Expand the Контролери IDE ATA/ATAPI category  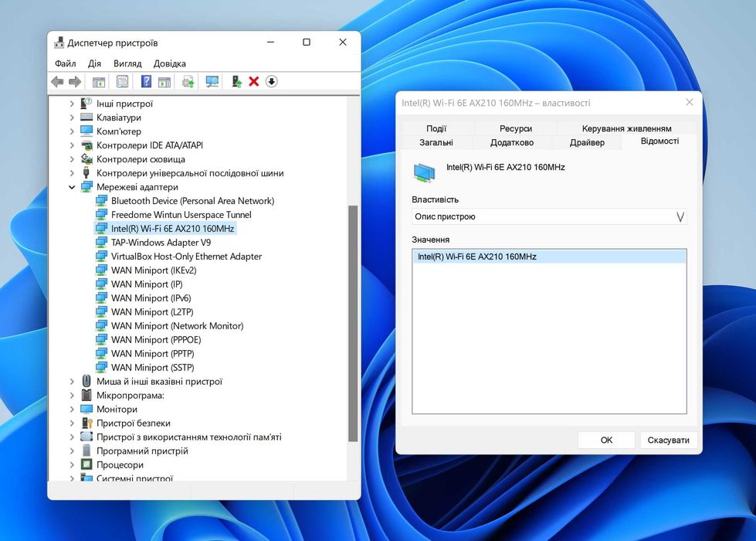72,145
